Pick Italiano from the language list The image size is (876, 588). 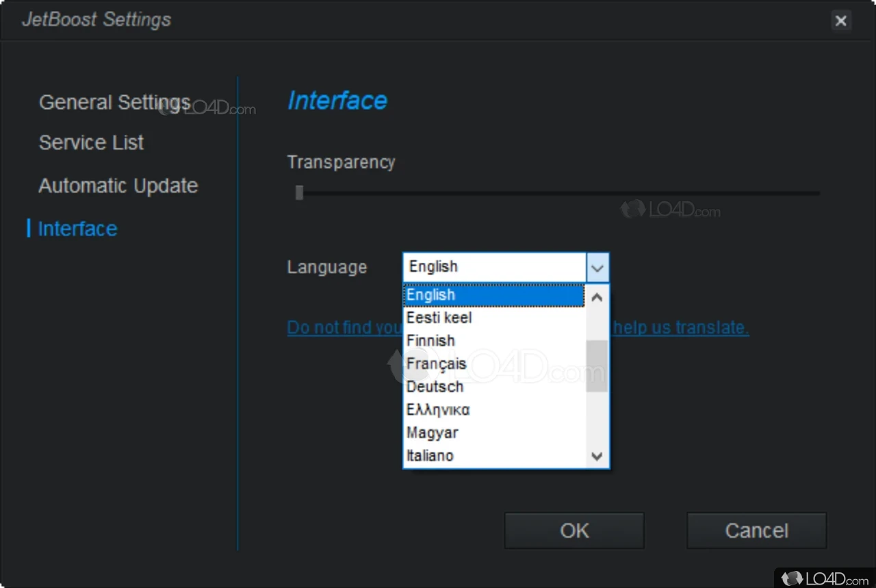tap(493, 455)
